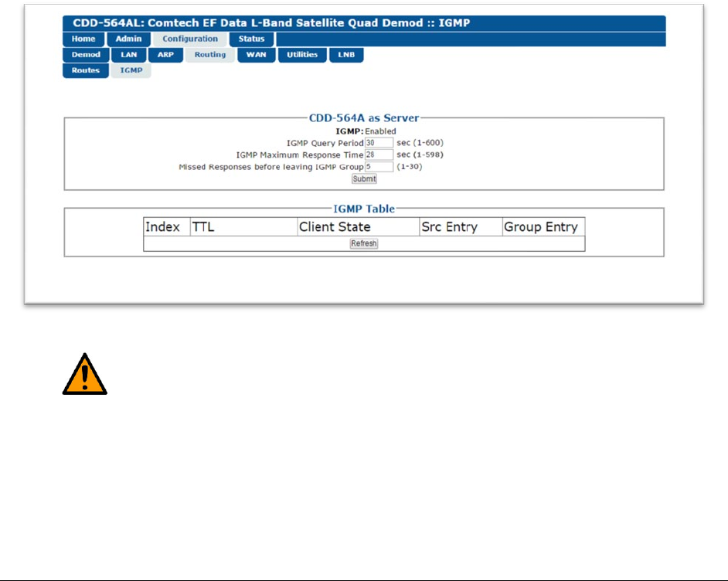Focus the IGMP Maximum Response Time field
Image resolution: width=728 pixels, height=581 pixels.
379,155
